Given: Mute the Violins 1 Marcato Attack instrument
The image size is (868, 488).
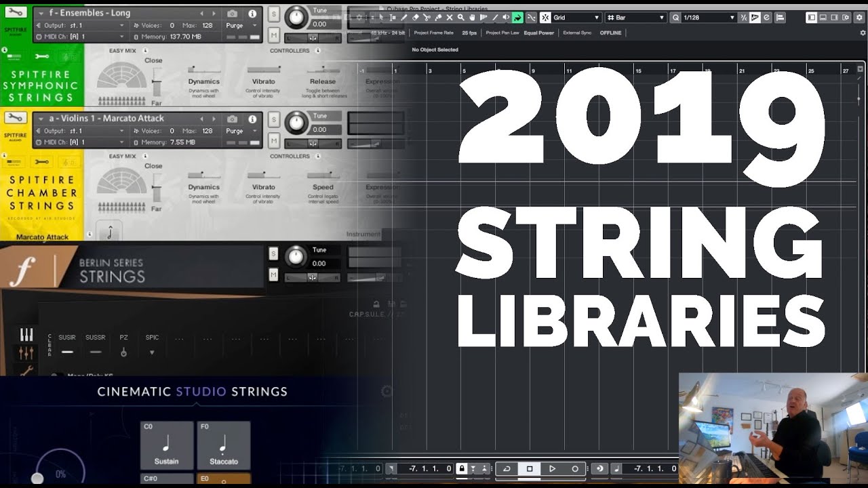Looking at the screenshot, I should (273, 140).
